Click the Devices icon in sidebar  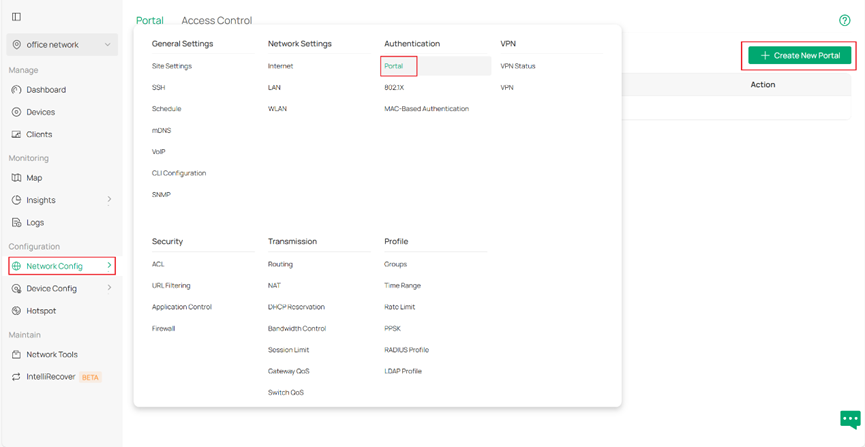pos(16,112)
